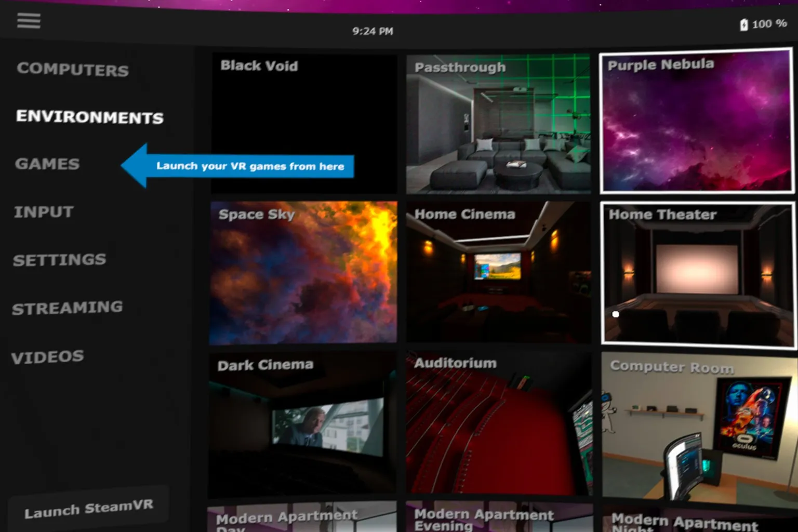Open the hamburger menu icon
The image size is (798, 532).
(x=29, y=21)
